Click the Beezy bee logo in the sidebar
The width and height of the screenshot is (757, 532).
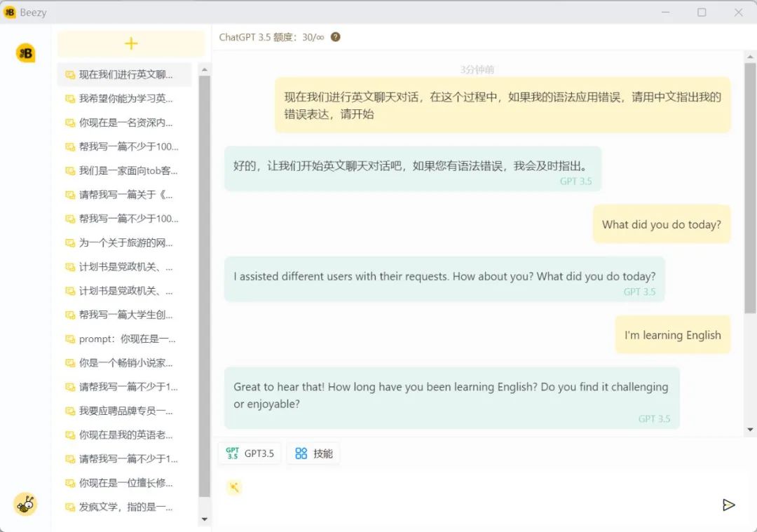[x=25, y=52]
